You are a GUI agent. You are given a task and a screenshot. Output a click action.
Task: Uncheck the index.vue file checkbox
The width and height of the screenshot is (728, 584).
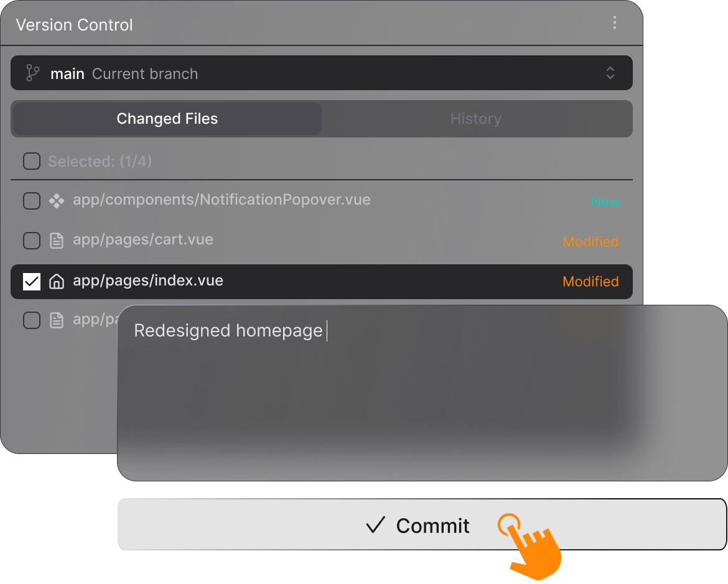(31, 282)
